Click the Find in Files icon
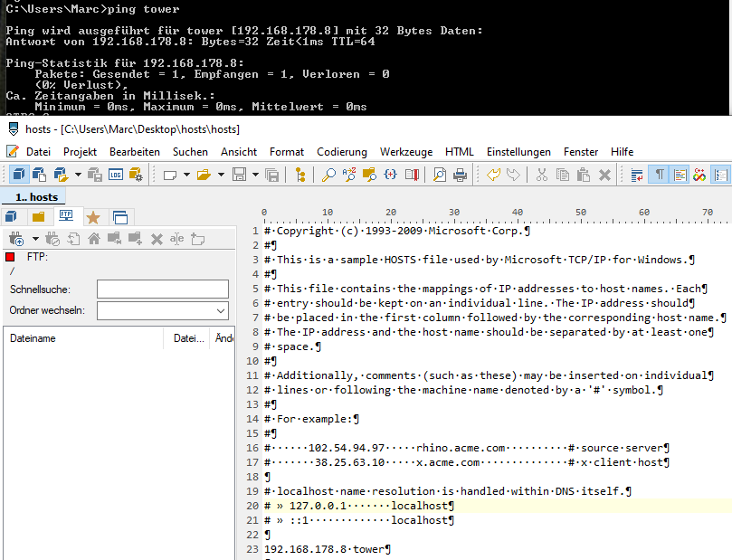The image size is (732, 560). (x=370, y=175)
